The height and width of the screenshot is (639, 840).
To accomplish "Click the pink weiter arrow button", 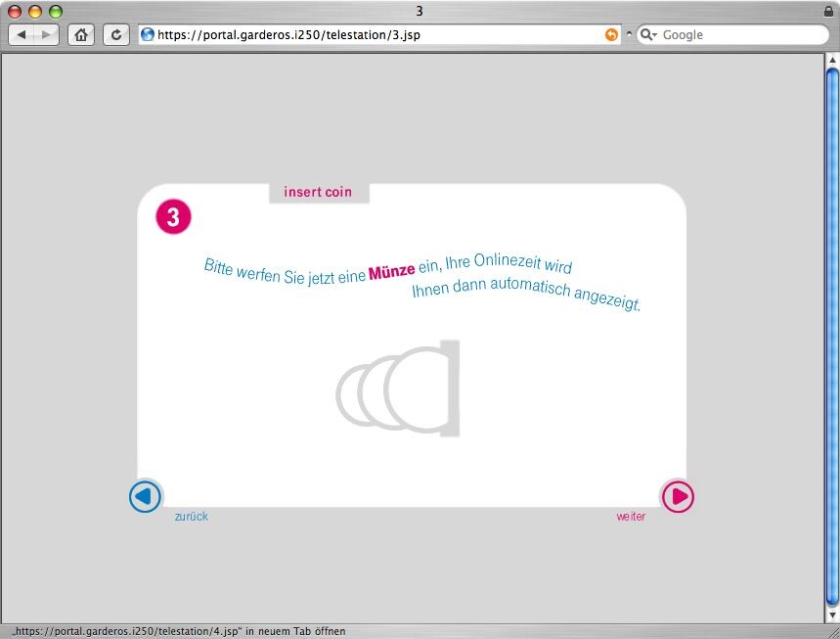I will (678, 496).
